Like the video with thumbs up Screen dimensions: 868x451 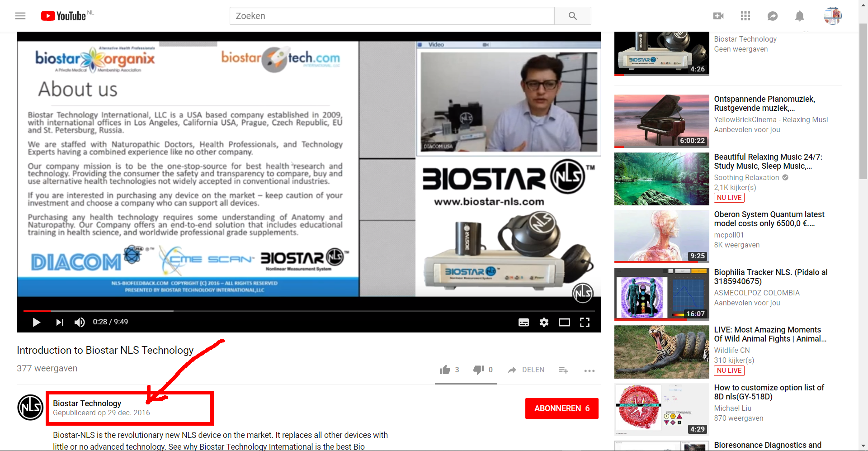[445, 370]
